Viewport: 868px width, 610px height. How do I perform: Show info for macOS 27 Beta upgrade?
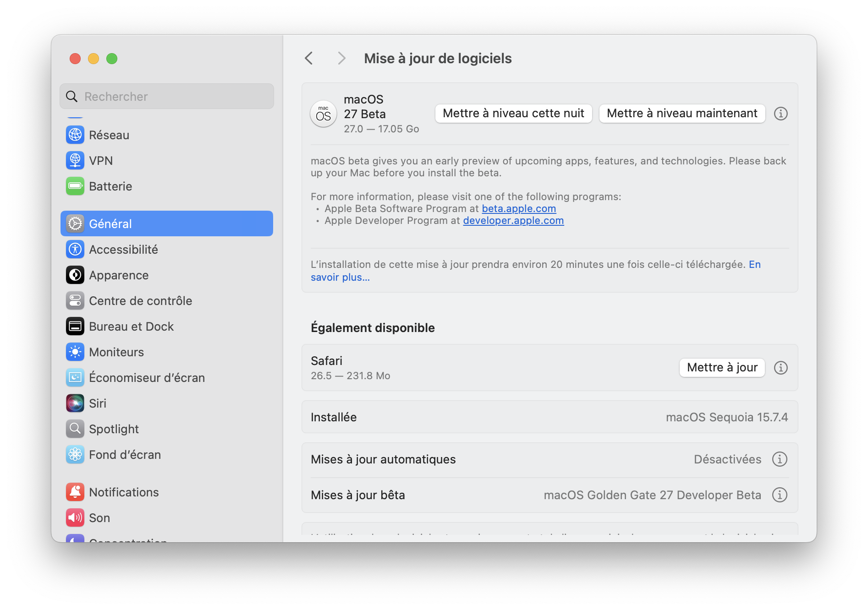click(x=781, y=114)
